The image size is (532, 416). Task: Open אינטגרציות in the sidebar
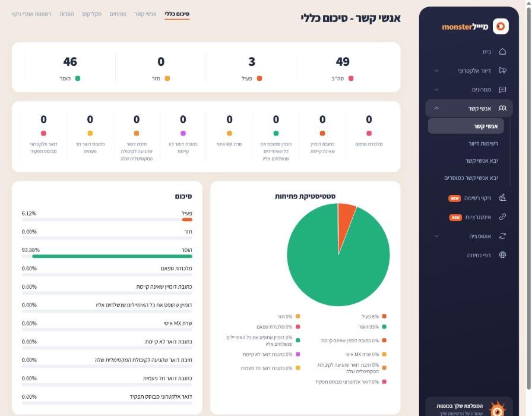[478, 217]
